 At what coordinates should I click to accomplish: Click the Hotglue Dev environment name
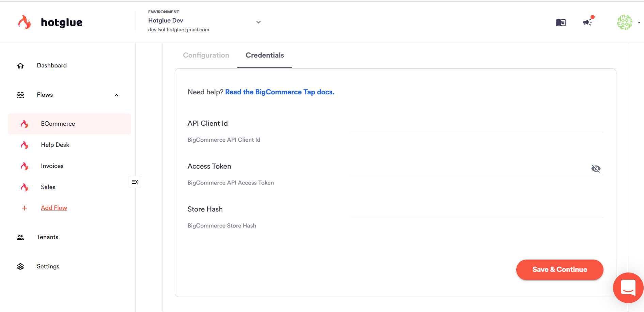tap(166, 20)
